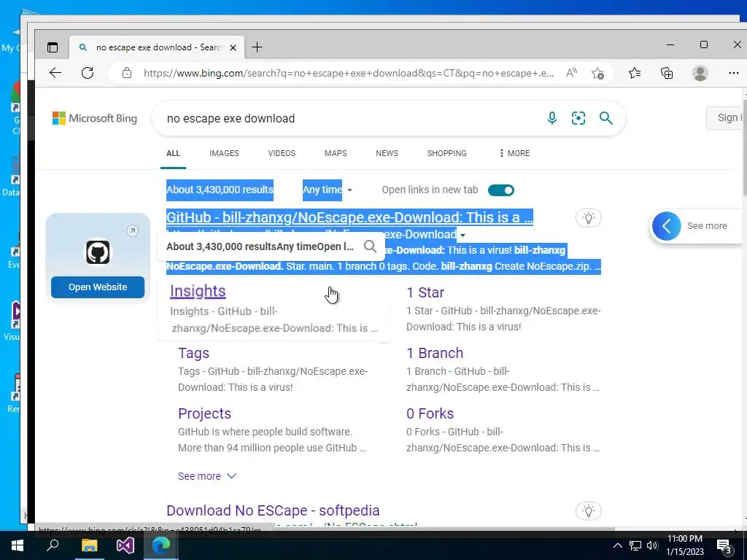Expand the GitHub result URL dropdown arrow
Viewport: 747px width, 560px height.
[462, 235]
